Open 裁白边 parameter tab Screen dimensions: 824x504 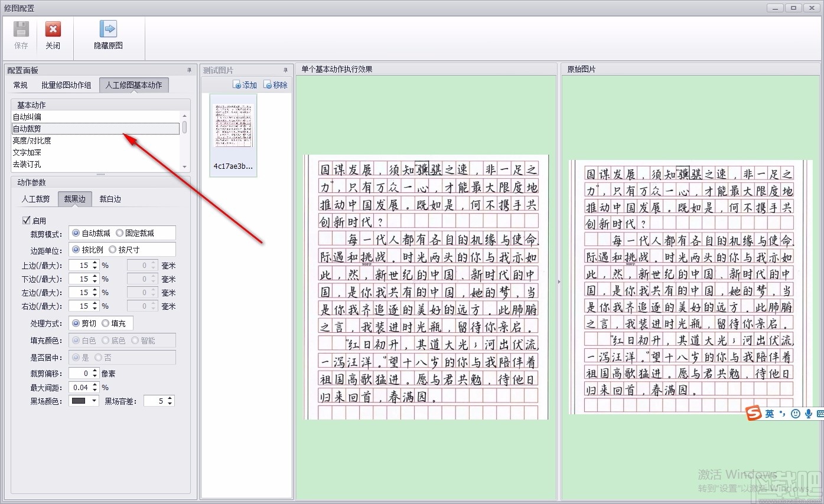[x=110, y=199]
